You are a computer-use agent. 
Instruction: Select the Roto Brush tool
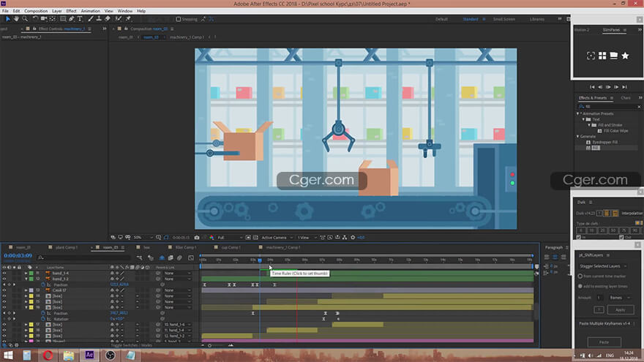[119, 19]
